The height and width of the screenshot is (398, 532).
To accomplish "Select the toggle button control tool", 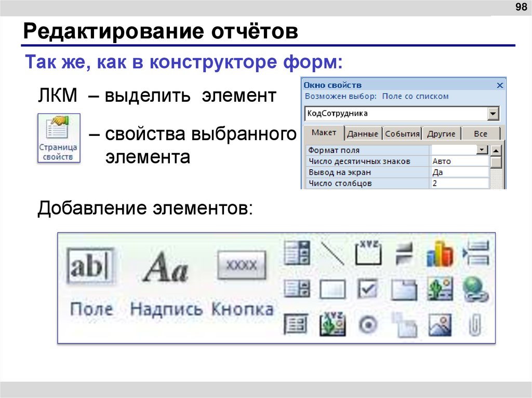I will pos(333,288).
